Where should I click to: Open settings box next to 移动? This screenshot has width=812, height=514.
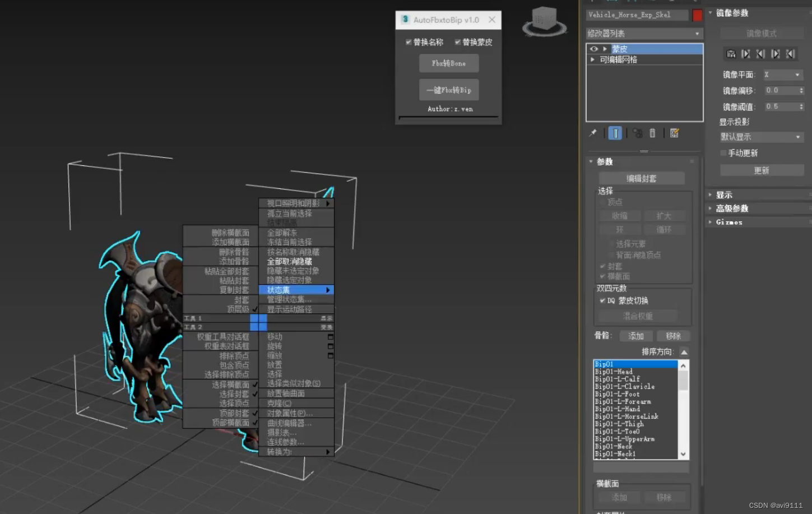coord(331,337)
